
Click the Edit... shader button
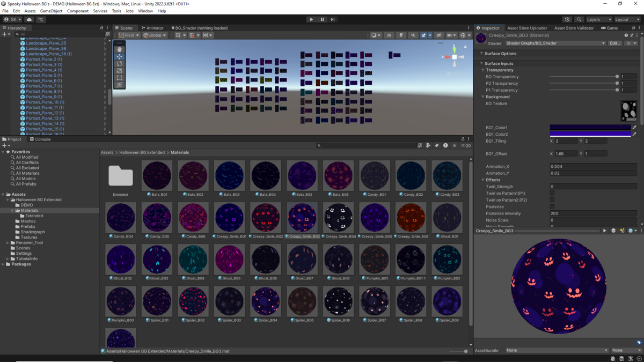click(x=615, y=43)
